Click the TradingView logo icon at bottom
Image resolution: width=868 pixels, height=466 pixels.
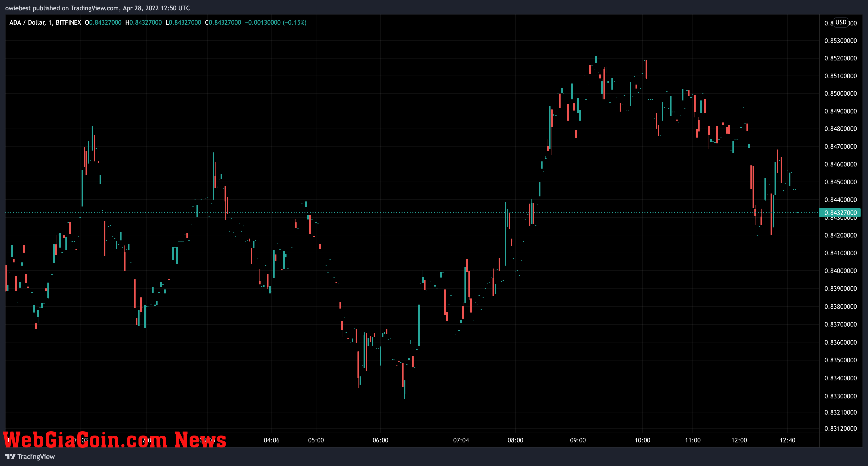(x=10, y=456)
